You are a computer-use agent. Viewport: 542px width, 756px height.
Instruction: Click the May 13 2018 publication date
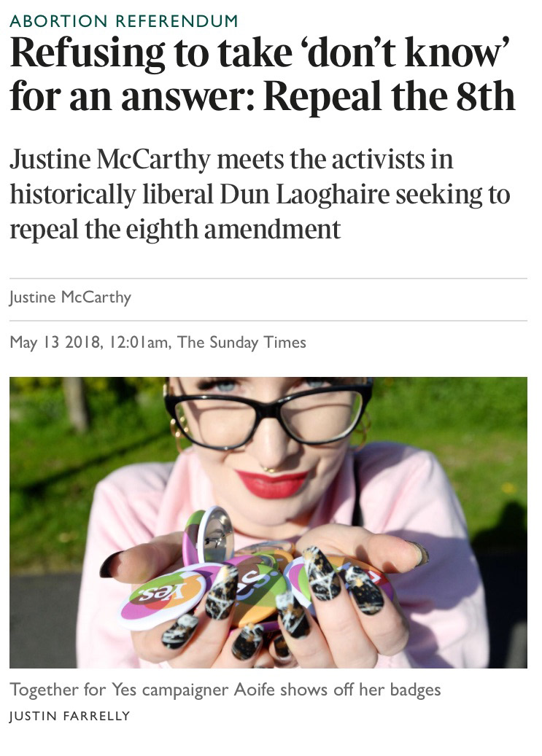pos(55,343)
